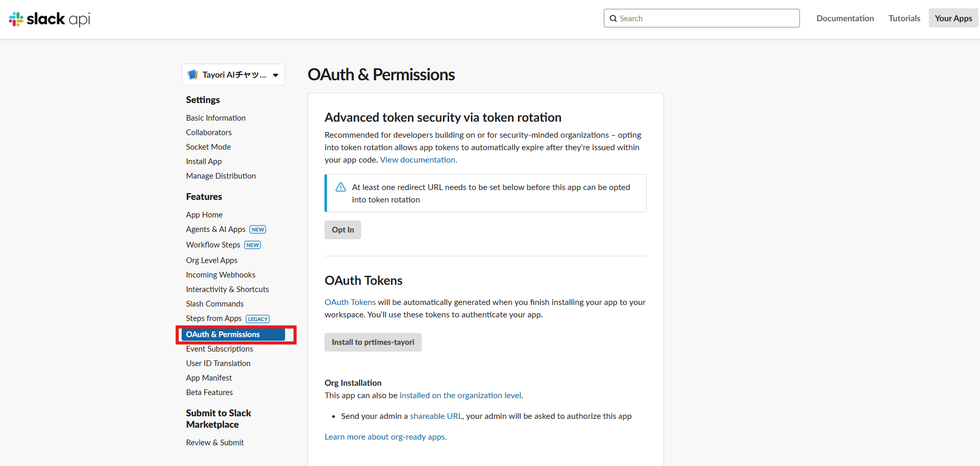Image resolution: width=980 pixels, height=466 pixels.
Task: Navigate to Incoming Webhooks settings
Action: pos(220,275)
